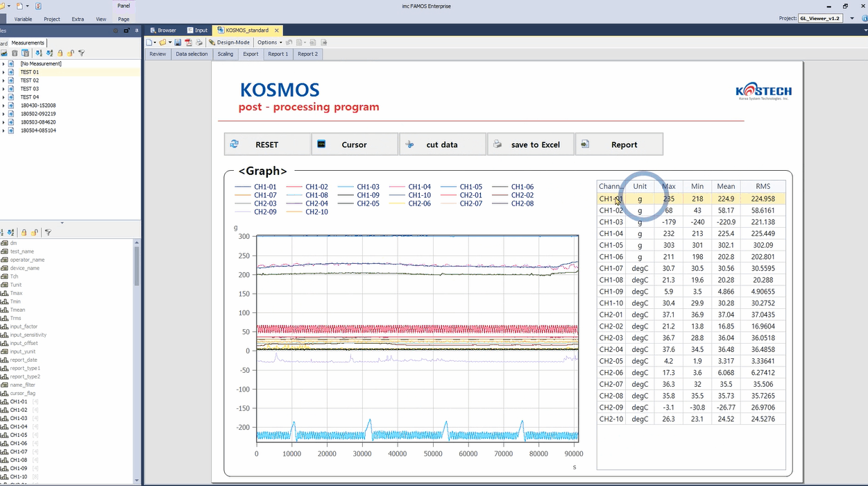Expand the TEST 01 measurement tree node
Viewport: 868px width, 486px height.
point(3,72)
